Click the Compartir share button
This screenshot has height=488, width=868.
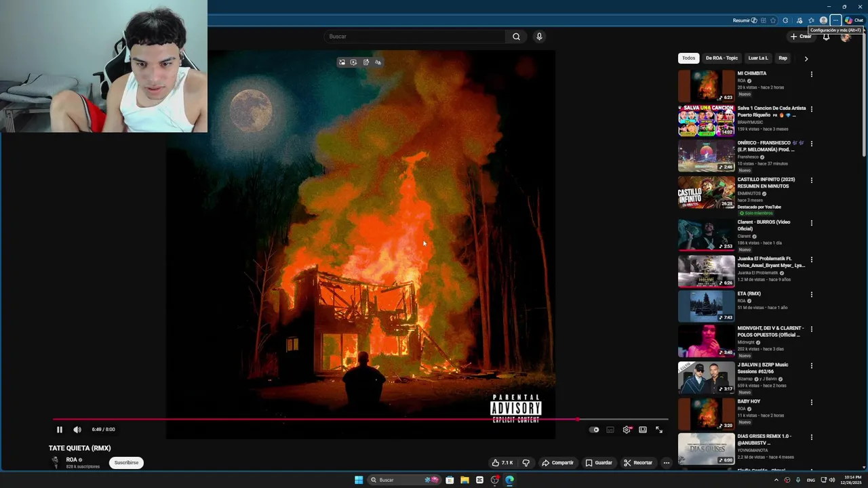(x=557, y=463)
